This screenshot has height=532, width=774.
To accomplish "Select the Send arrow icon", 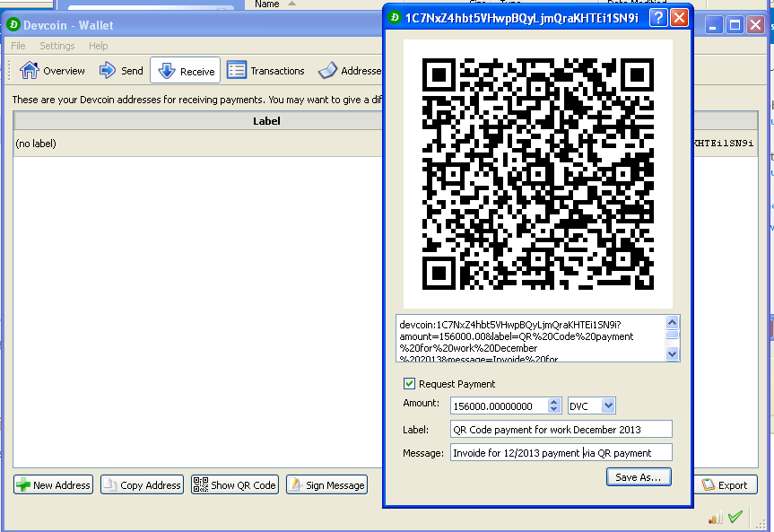I will (x=107, y=71).
